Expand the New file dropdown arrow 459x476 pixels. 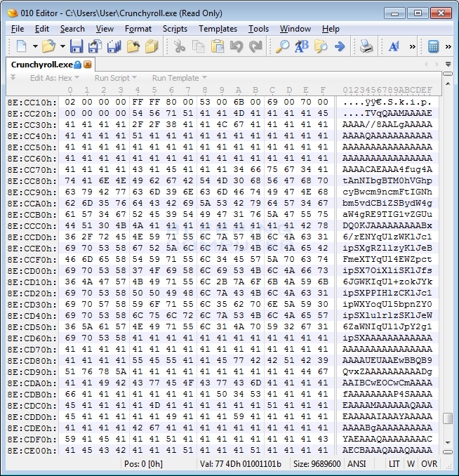tap(34, 46)
